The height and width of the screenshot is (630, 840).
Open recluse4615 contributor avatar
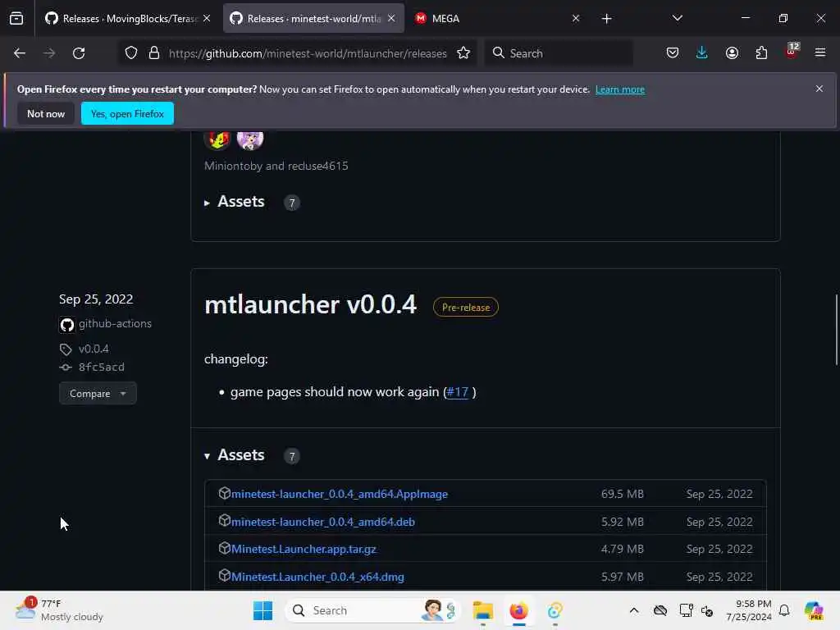pyautogui.click(x=250, y=139)
